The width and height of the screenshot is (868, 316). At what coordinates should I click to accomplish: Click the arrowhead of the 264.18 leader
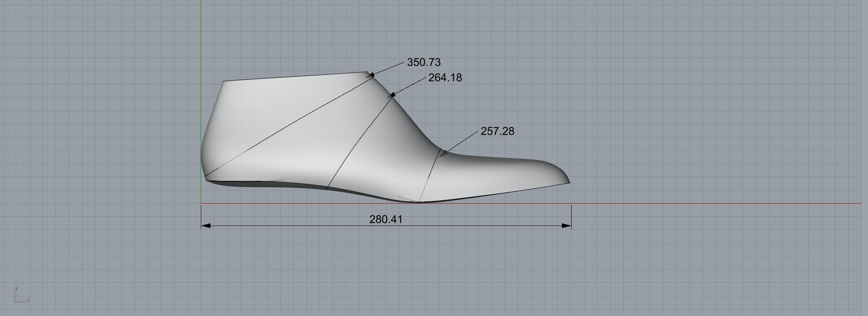(x=392, y=95)
